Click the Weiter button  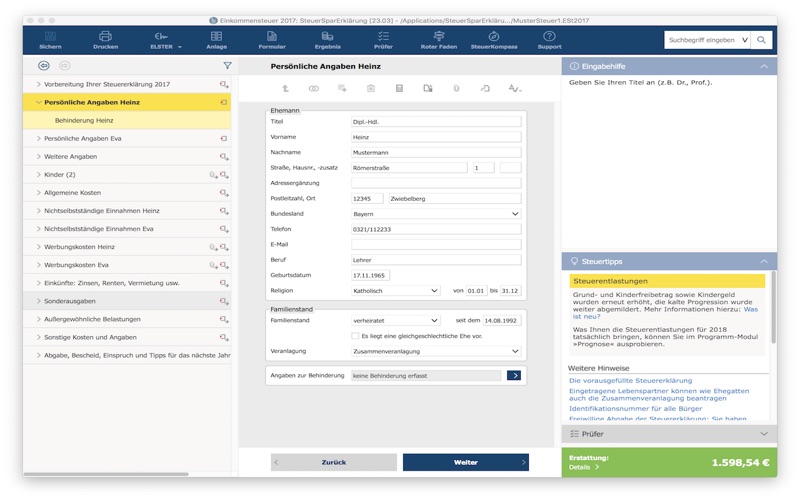(465, 463)
